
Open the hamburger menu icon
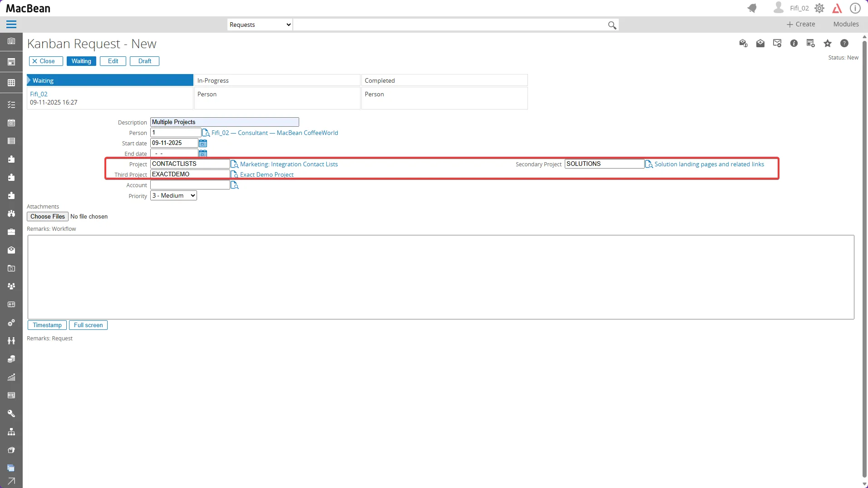(x=11, y=25)
